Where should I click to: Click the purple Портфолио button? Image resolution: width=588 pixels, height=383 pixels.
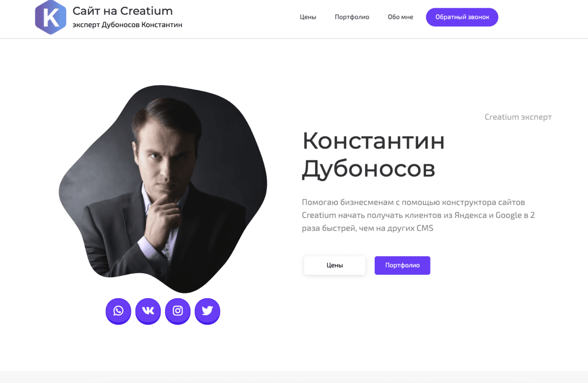tap(402, 266)
